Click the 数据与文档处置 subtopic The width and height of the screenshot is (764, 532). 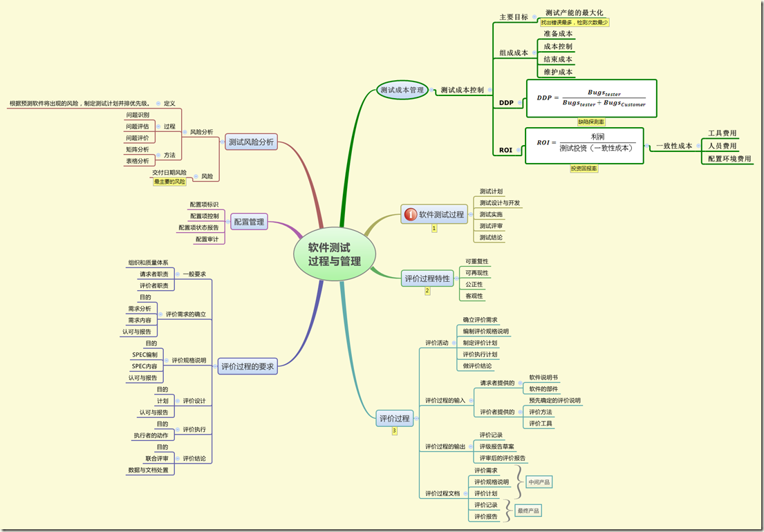click(148, 470)
